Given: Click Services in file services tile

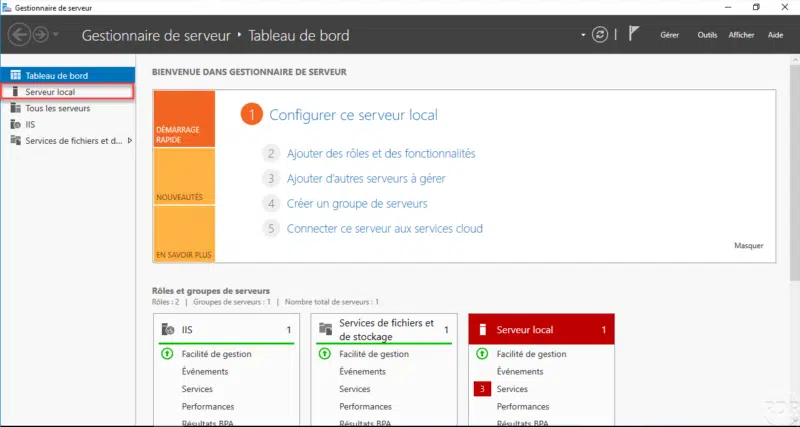Looking at the screenshot, I should (355, 389).
